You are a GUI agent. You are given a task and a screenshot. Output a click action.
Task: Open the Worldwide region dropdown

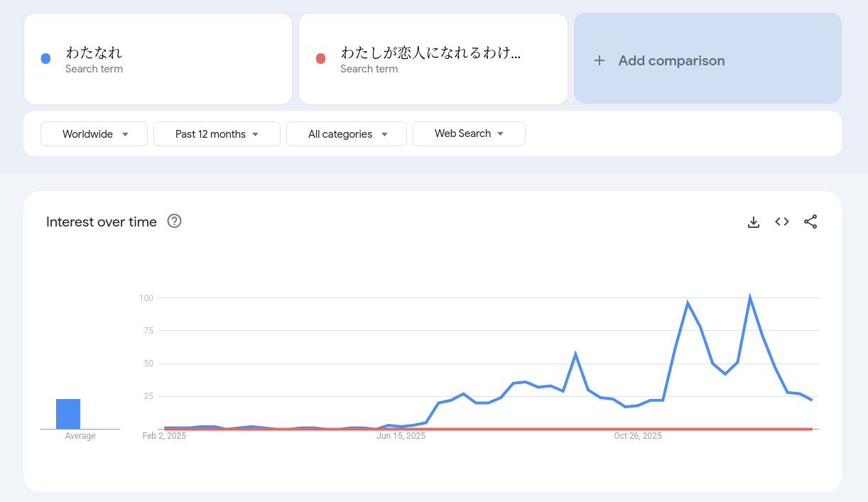click(x=94, y=134)
